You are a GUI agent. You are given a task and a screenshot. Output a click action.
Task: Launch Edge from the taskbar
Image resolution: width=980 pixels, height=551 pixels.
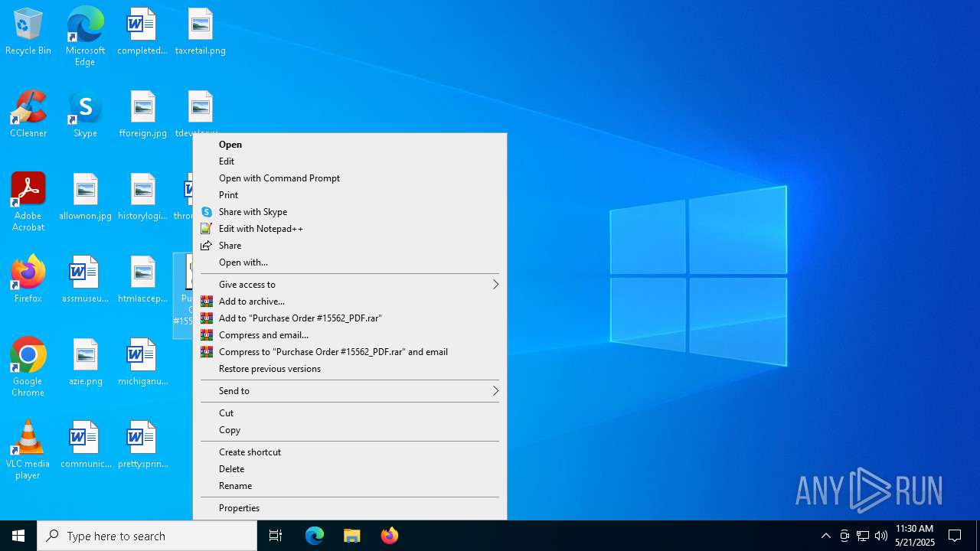pos(315,536)
